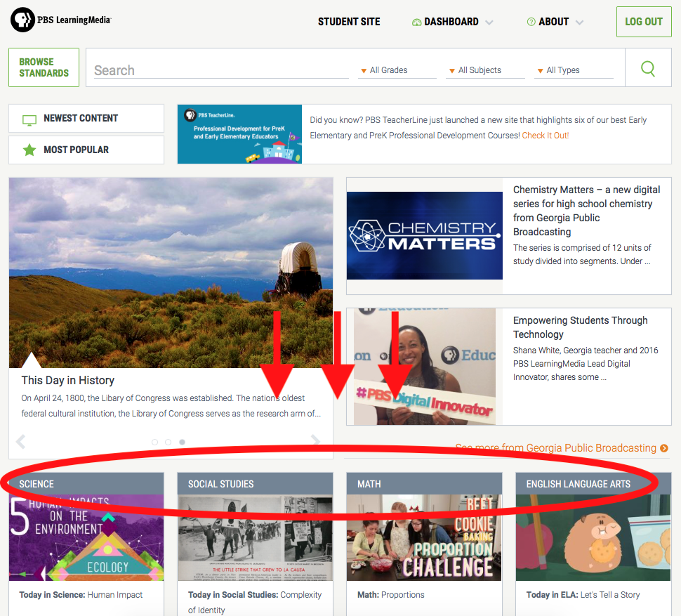The width and height of the screenshot is (681, 616).
Task: Click the PBS LearningMedia logo
Action: coord(61,20)
